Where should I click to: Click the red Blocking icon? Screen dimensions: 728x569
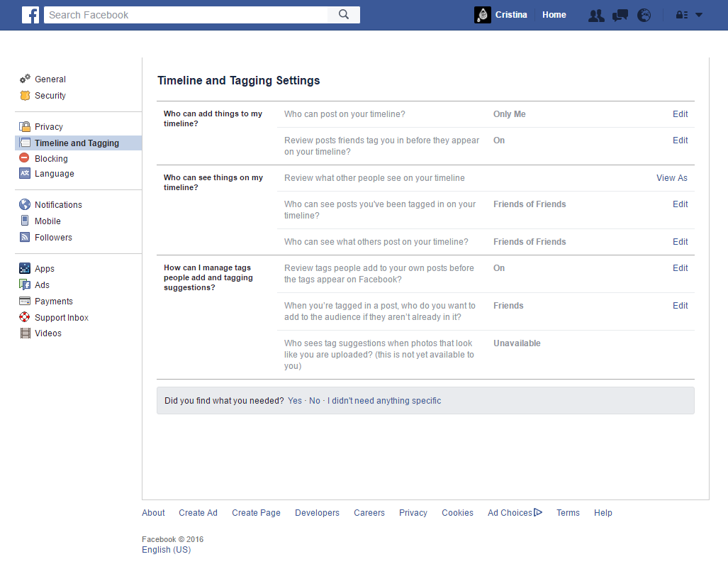(25, 158)
